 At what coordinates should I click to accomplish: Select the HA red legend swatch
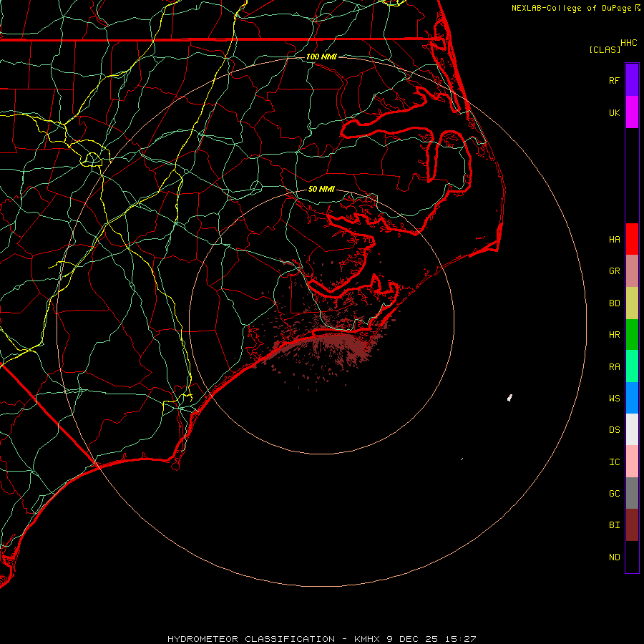tap(632, 239)
